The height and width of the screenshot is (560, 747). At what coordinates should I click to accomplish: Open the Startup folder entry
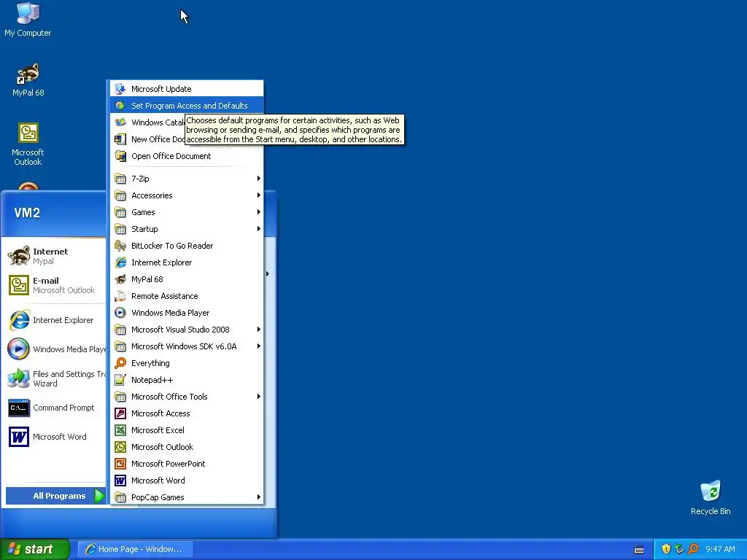186,229
